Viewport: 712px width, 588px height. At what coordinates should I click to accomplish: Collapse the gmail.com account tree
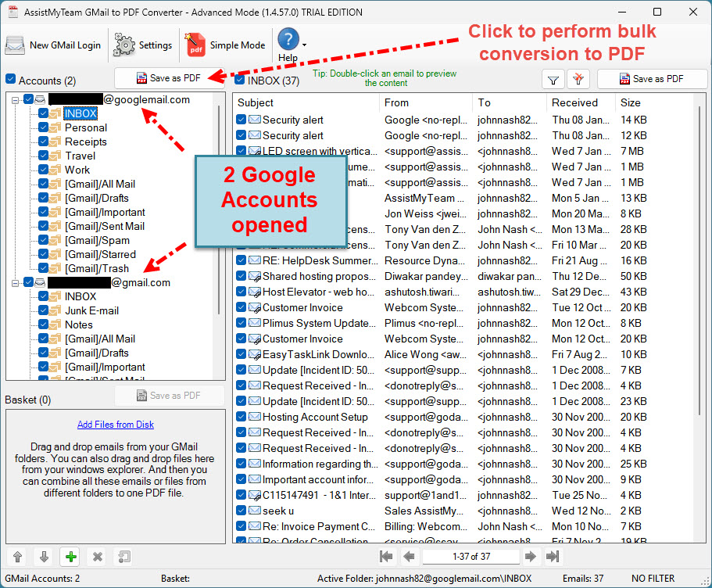16,282
